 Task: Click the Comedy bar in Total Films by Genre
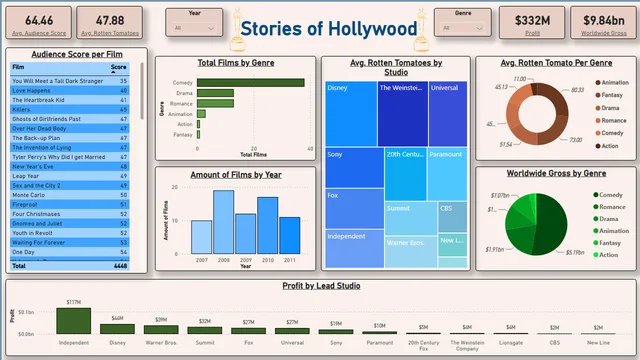coord(251,82)
